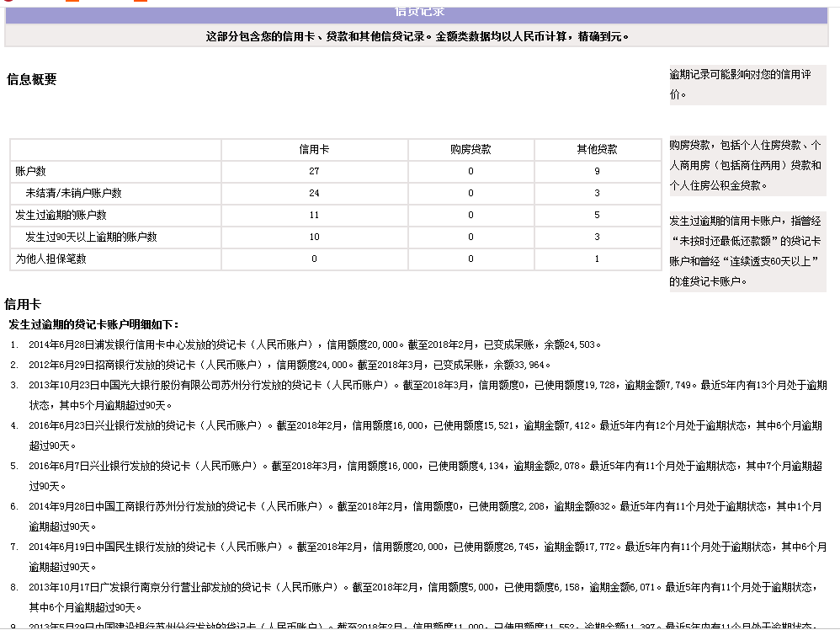Select list item 2 about 招商银行
Image resolution: width=840 pixels, height=630 pixels.
point(290,366)
